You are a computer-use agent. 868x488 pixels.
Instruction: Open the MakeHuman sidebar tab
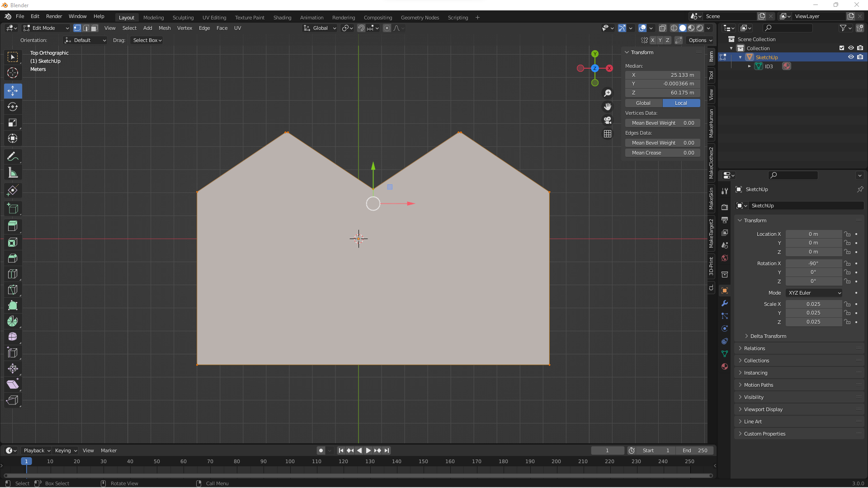pyautogui.click(x=712, y=123)
